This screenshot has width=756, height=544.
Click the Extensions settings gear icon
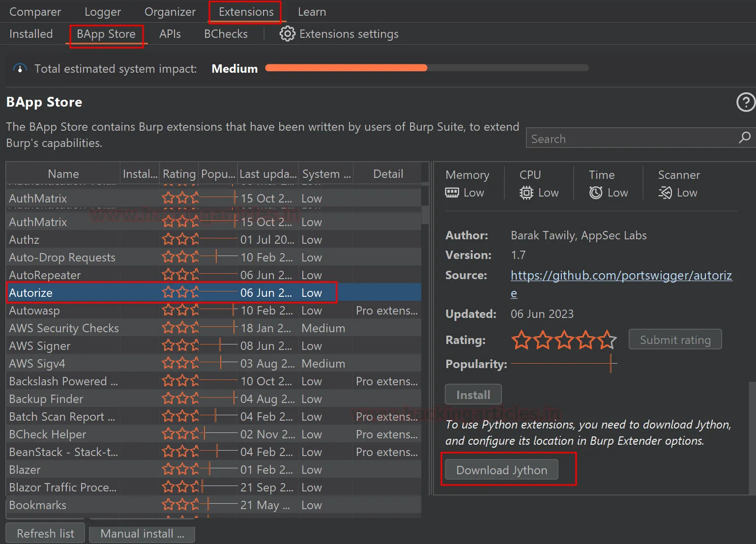(287, 34)
